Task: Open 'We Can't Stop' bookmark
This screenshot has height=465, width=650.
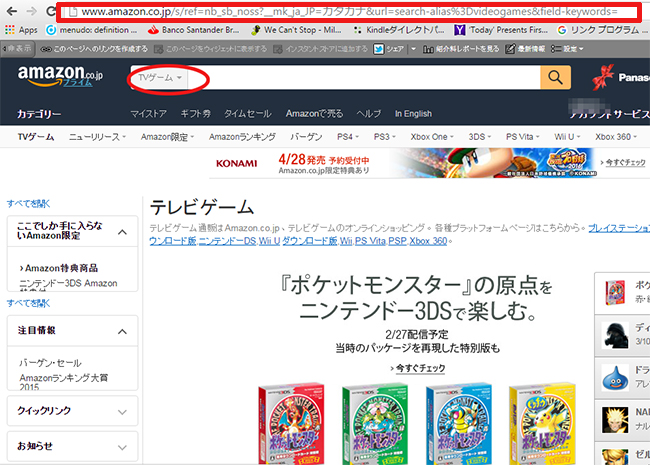Action: 296,30
